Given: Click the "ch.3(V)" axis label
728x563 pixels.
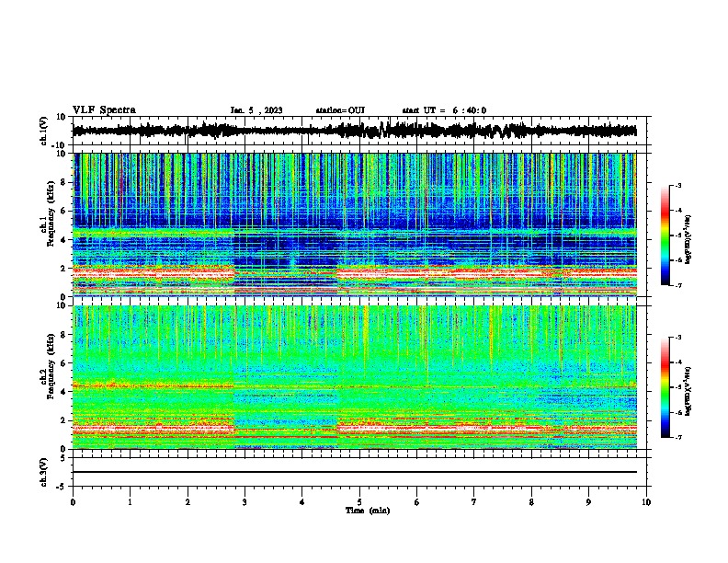Looking at the screenshot, I should click(44, 472).
